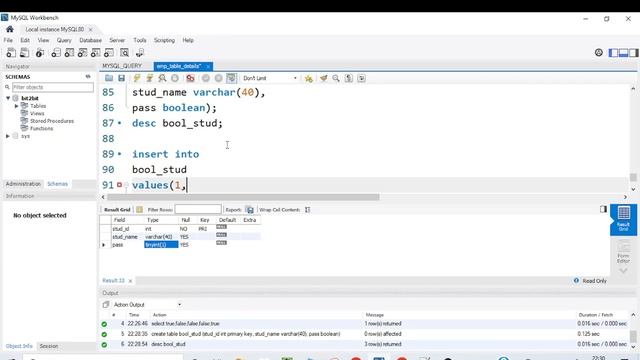Click the Filter Rows input field
This screenshot has width=640, height=360.
(x=198, y=209)
